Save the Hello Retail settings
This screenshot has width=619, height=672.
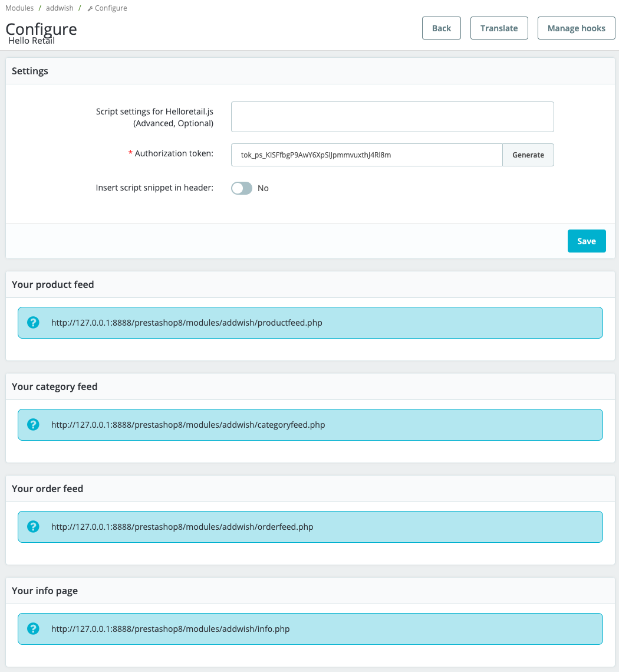point(586,241)
